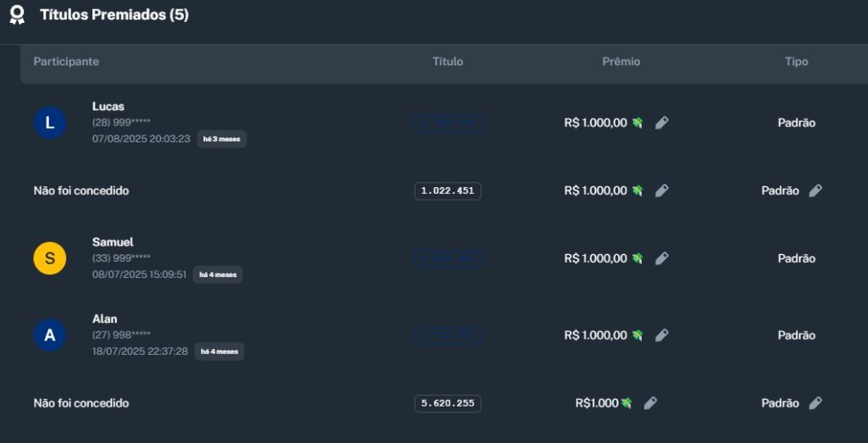Click the Título column header
This screenshot has width=868, height=443.
[x=448, y=62]
